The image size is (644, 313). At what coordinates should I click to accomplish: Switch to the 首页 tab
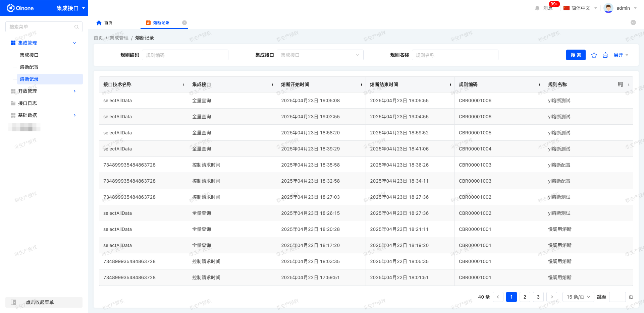(x=108, y=23)
